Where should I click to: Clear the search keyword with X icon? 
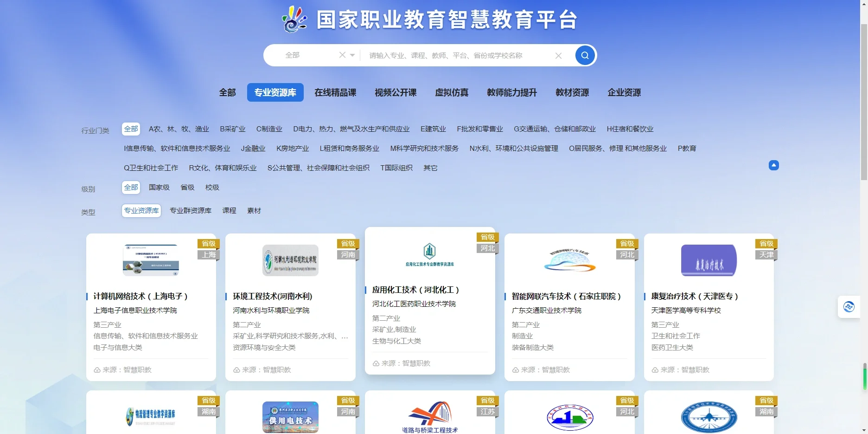click(558, 56)
